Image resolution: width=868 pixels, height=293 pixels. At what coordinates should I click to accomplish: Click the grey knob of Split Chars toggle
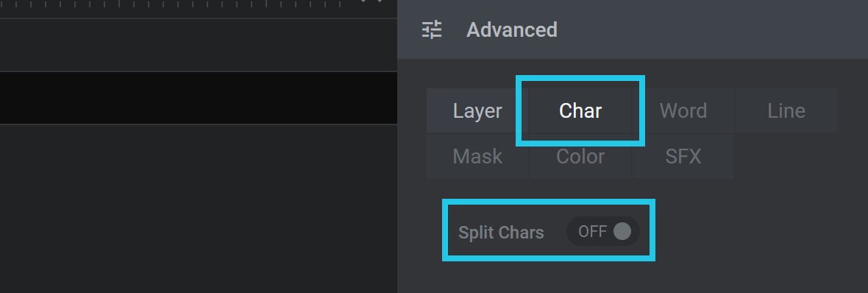[x=622, y=231]
